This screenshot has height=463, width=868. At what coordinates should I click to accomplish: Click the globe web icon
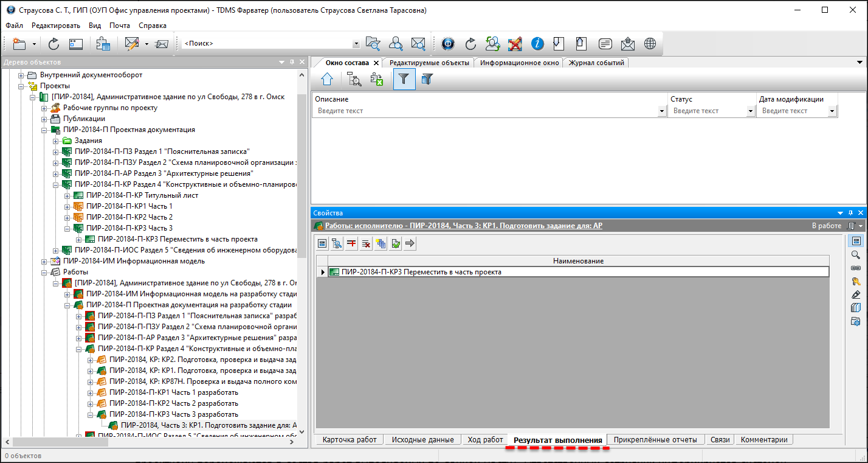pos(650,44)
